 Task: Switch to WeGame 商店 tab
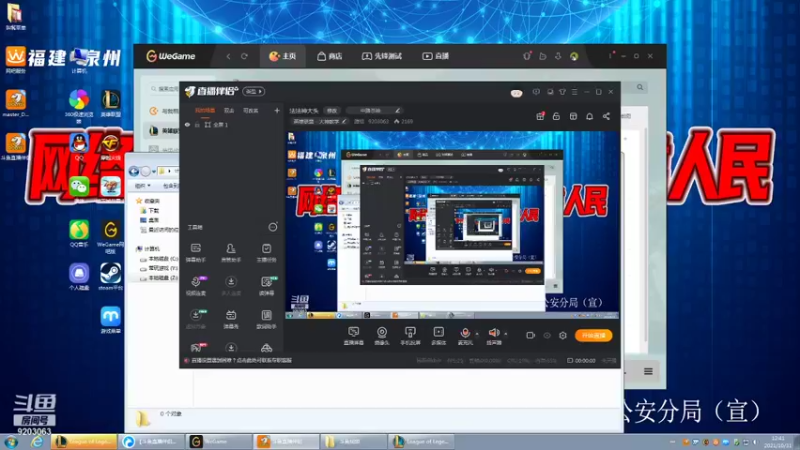point(330,56)
